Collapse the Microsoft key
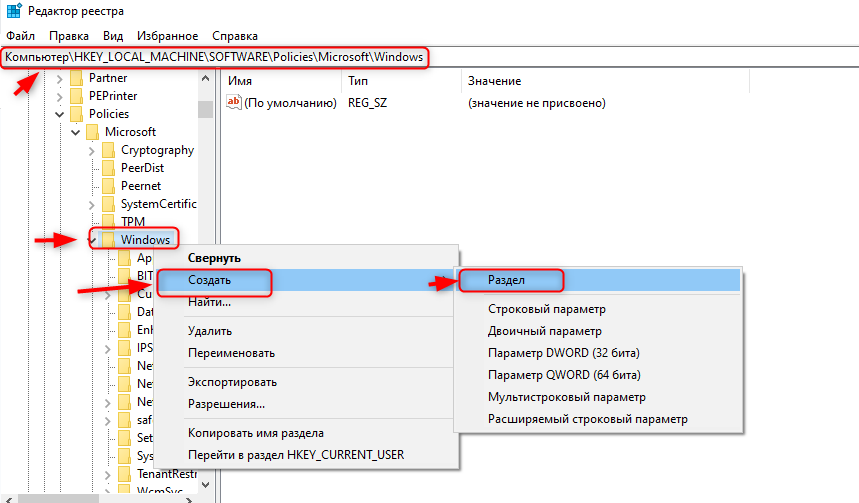The height and width of the screenshot is (503, 859). (x=76, y=133)
